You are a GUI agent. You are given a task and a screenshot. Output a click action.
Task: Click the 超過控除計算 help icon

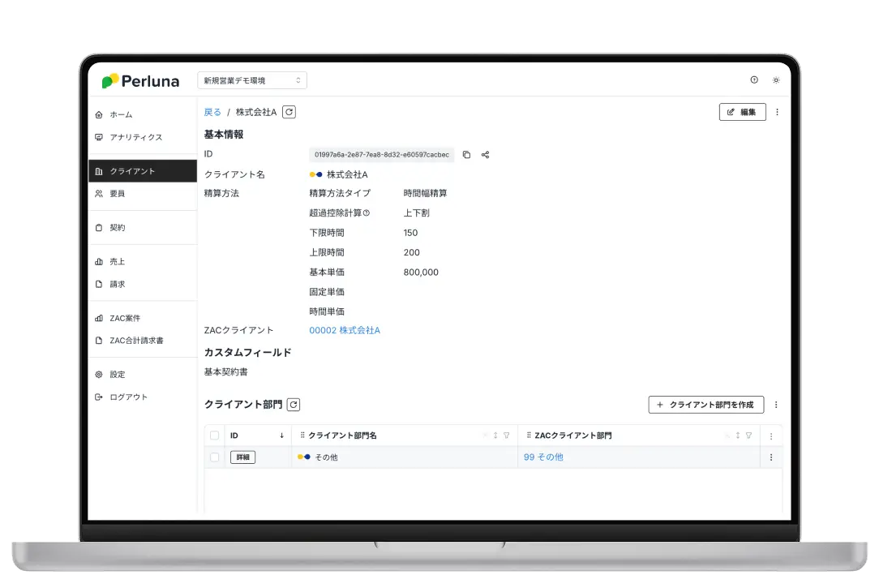tap(367, 213)
